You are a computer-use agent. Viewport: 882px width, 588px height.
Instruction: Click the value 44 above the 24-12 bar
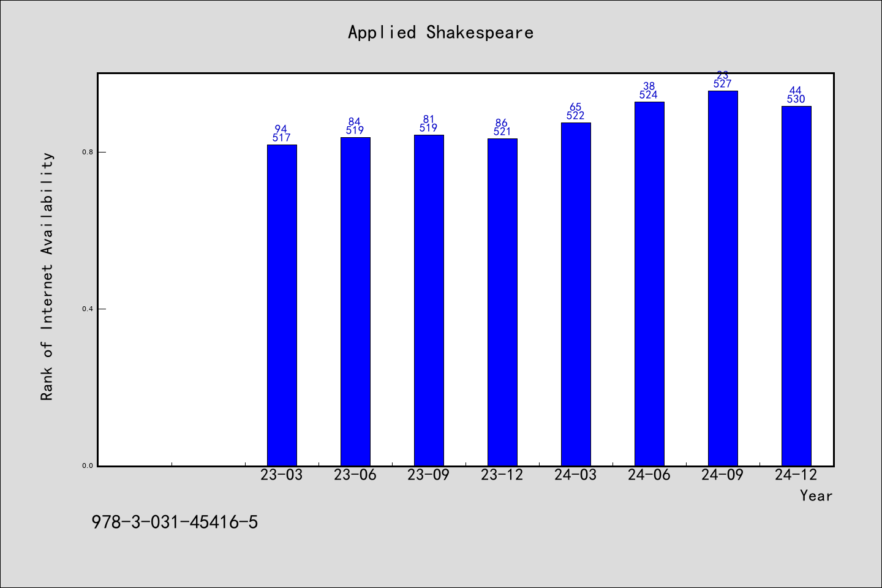(x=796, y=91)
